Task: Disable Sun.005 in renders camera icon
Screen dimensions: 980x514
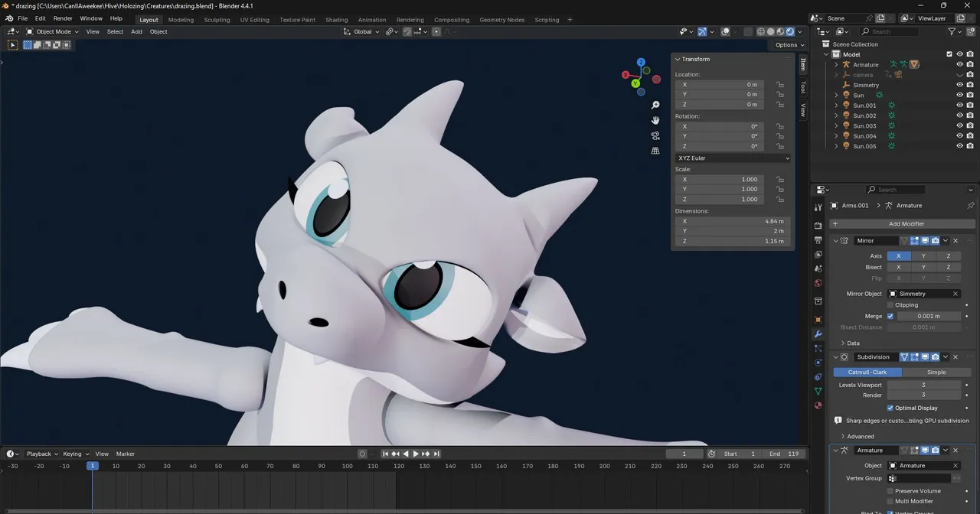Action: tap(970, 146)
